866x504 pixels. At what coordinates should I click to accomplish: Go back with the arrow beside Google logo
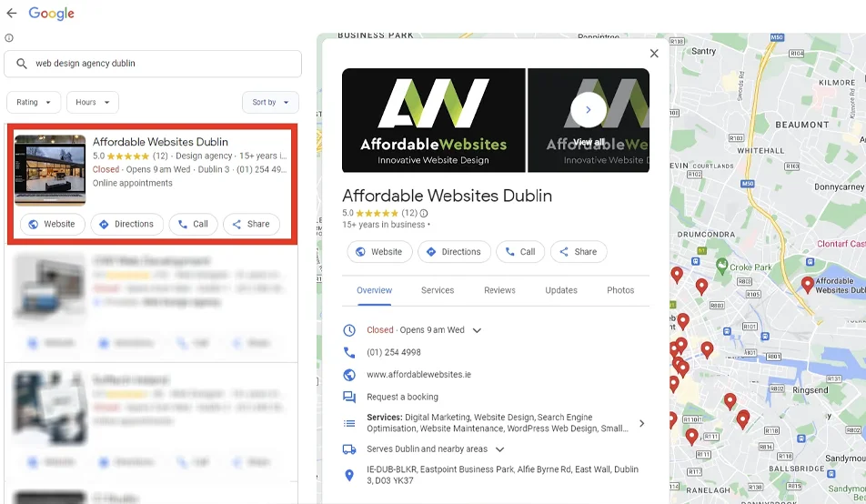click(12, 14)
